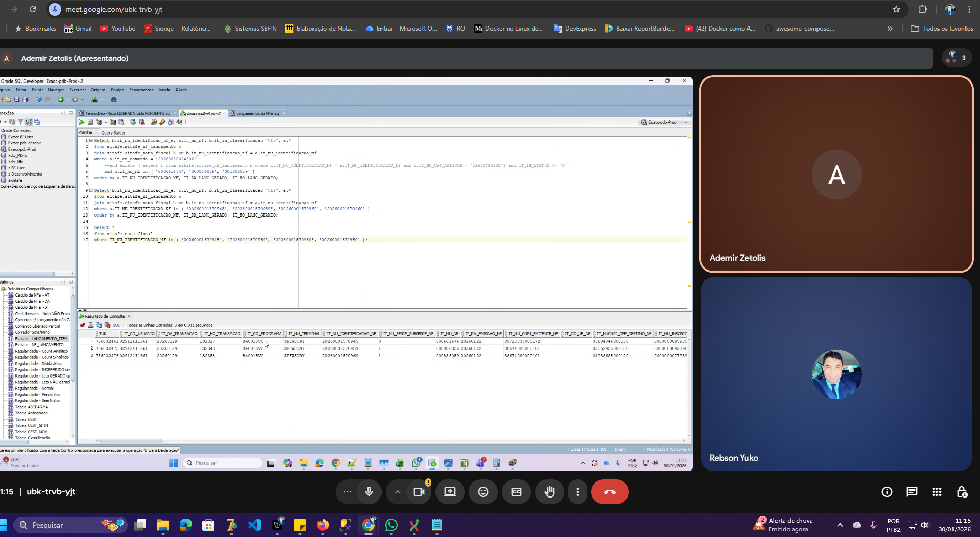Show hidden bookmarks with the double chevron

(x=890, y=29)
